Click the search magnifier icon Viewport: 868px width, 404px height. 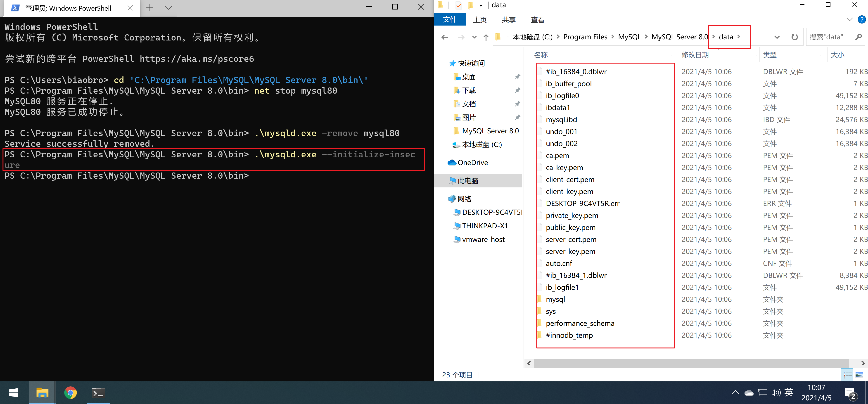858,37
